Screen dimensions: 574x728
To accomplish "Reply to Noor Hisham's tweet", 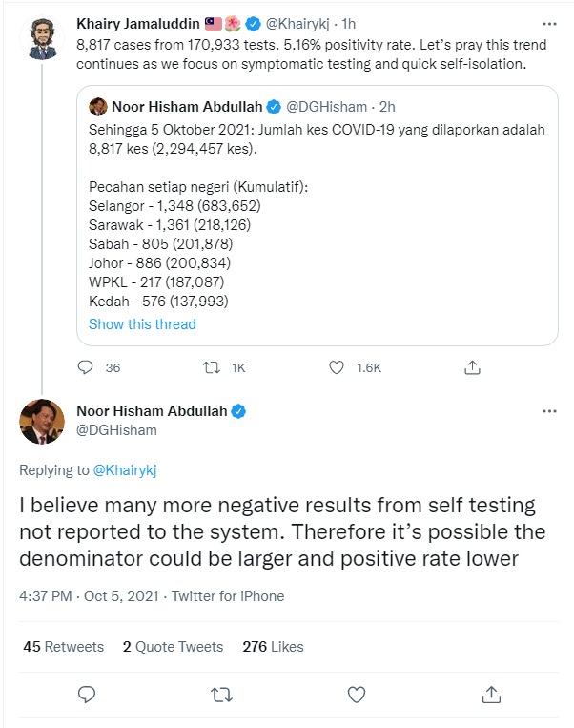I will click(x=85, y=694).
